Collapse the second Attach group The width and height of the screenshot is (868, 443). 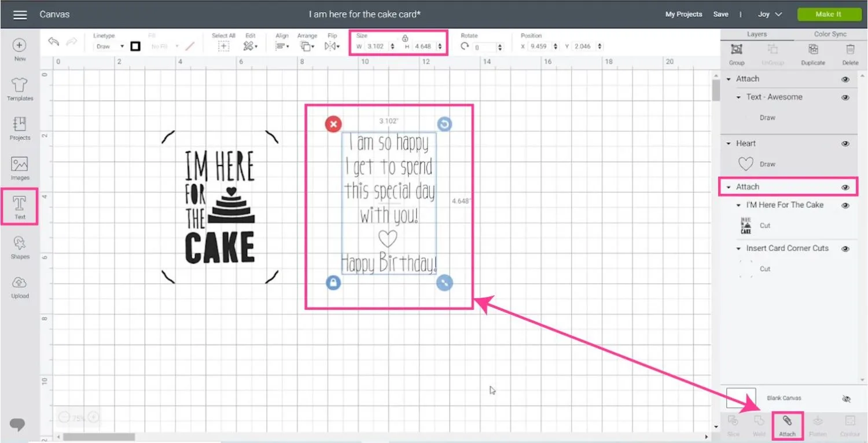(729, 187)
